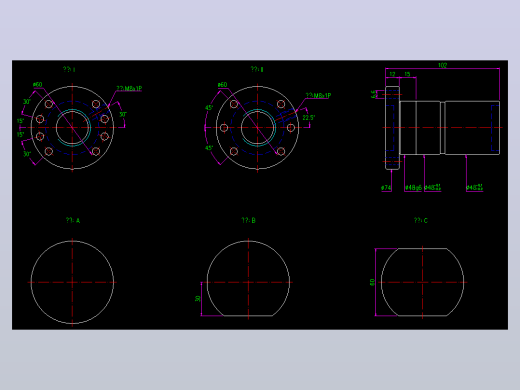Screen dimensions: 520x390
Task: Click the "??: C" section title
Action: (x=421, y=220)
